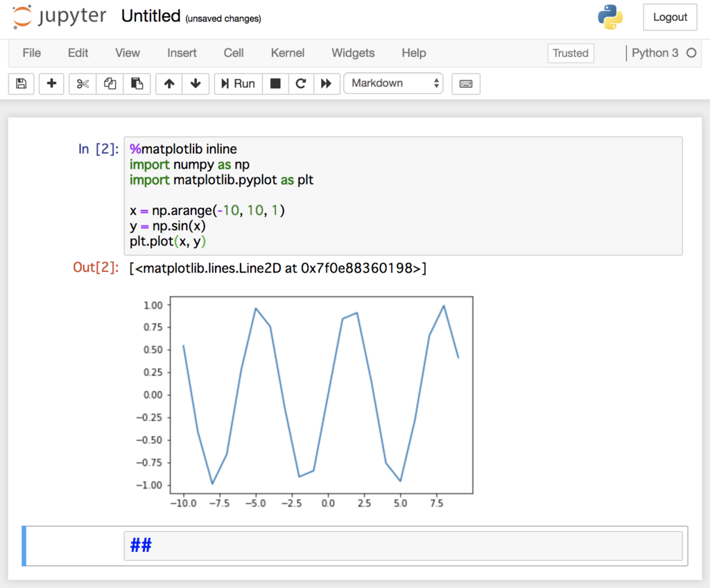
Task: Click the Trusted notebook button
Action: point(571,53)
